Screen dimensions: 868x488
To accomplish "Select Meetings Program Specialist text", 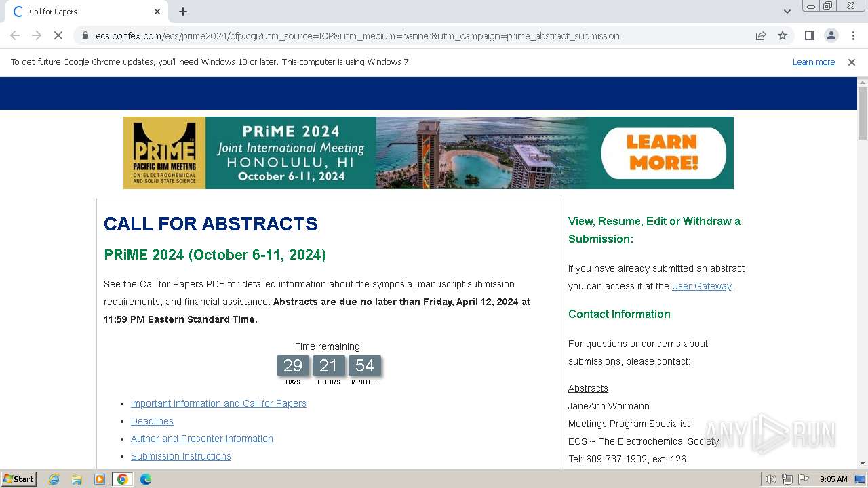I will coord(629,424).
